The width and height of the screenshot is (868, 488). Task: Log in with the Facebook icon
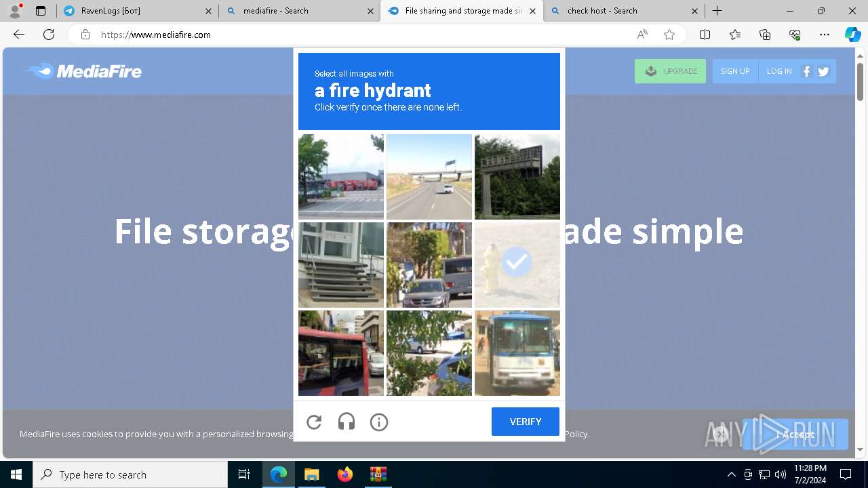(806, 71)
